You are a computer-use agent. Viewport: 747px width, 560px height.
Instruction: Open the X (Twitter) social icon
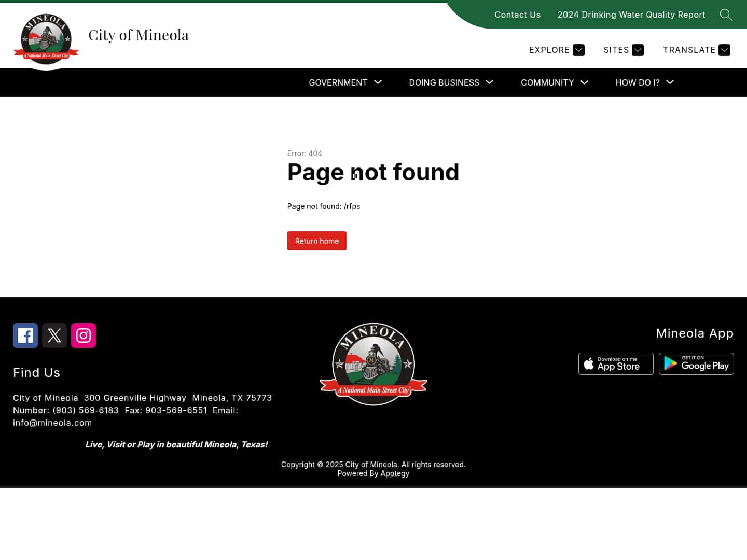54,335
